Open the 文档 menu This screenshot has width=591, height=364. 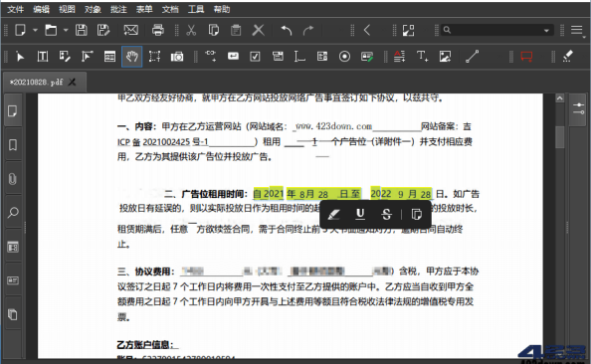point(170,9)
